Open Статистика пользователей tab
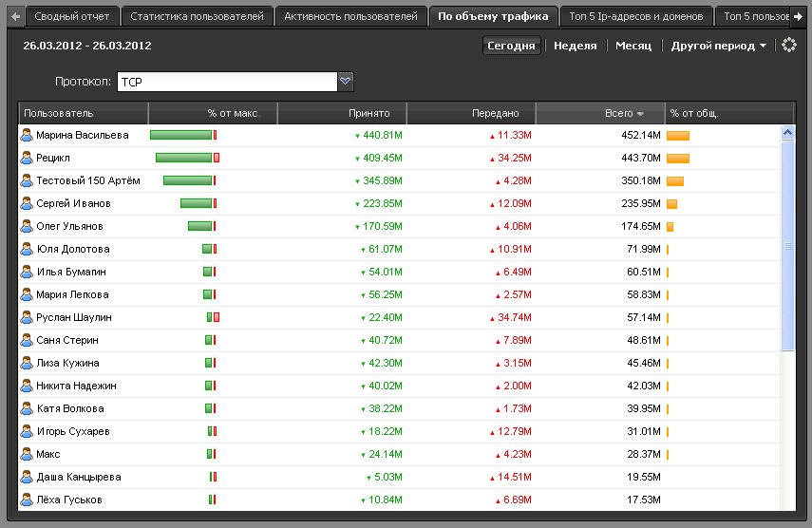This screenshot has width=812, height=528. coord(198,16)
